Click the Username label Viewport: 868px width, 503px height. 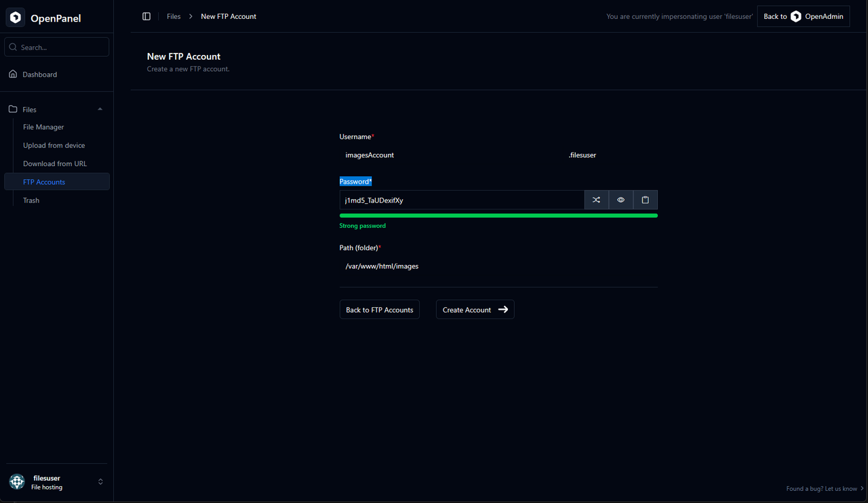point(357,137)
